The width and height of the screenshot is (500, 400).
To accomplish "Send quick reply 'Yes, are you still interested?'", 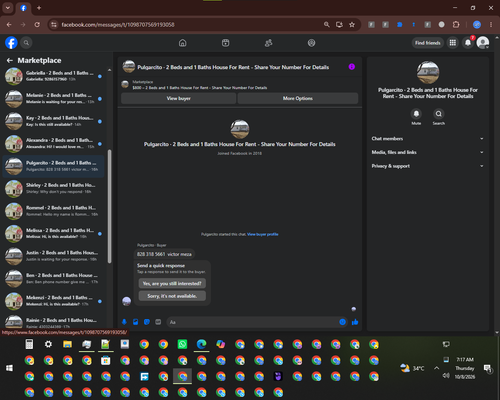I will click(172, 283).
